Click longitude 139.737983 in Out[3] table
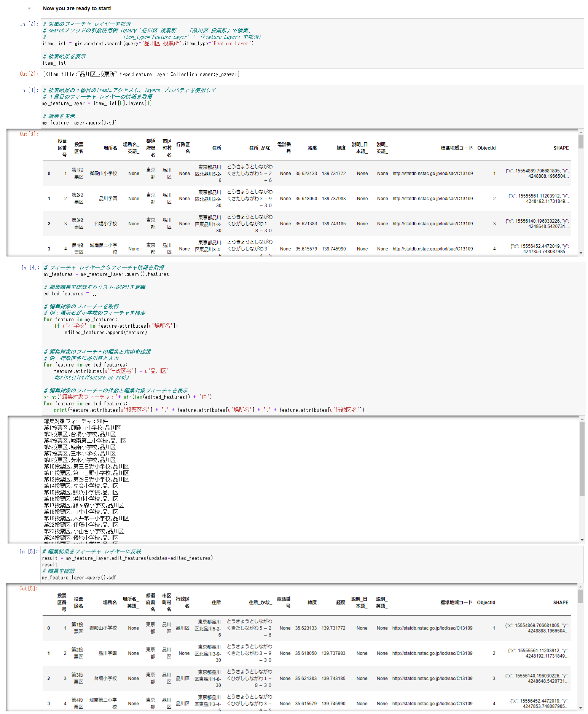This screenshot has height=714, width=588. (x=334, y=199)
